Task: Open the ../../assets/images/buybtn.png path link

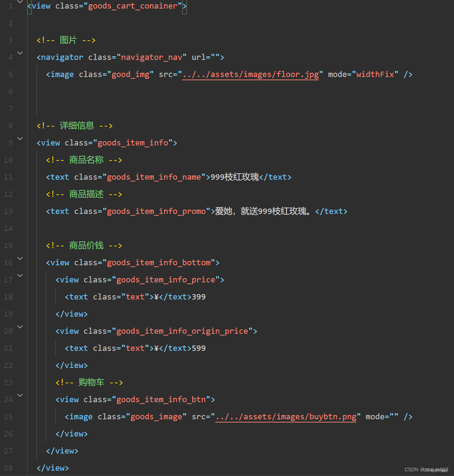Action: [286, 417]
